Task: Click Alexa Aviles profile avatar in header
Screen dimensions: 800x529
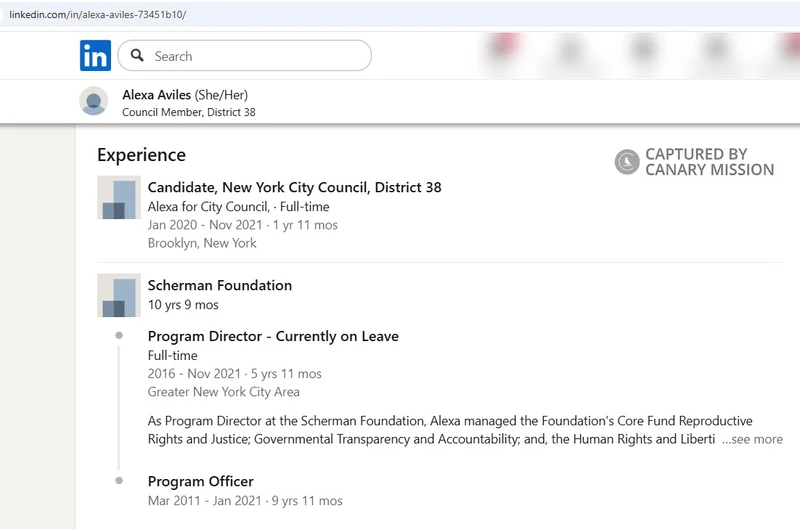Action: (x=94, y=102)
